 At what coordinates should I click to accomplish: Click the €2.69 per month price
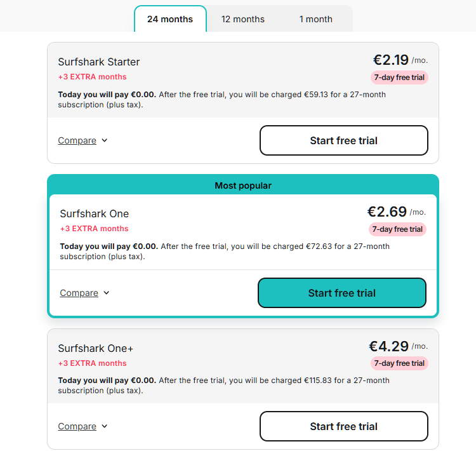click(x=387, y=212)
